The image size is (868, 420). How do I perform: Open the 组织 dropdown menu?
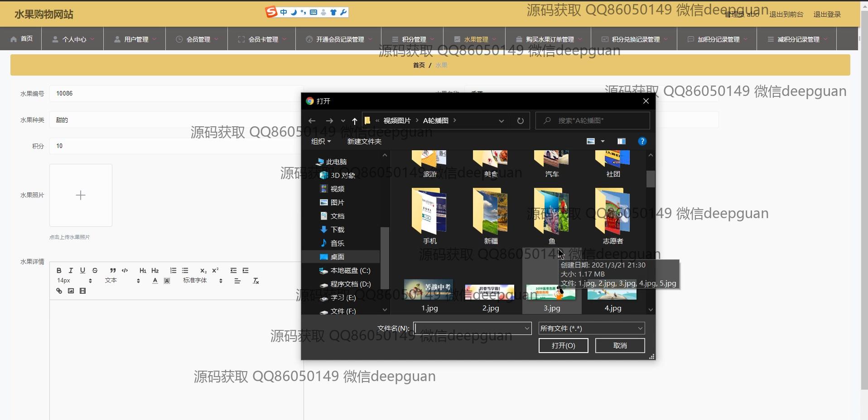point(321,142)
